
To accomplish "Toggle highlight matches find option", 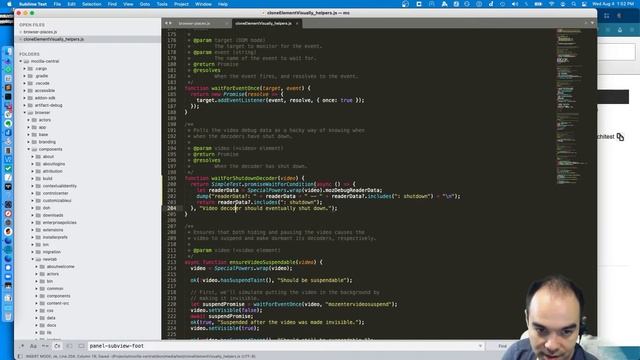I will click(81, 346).
